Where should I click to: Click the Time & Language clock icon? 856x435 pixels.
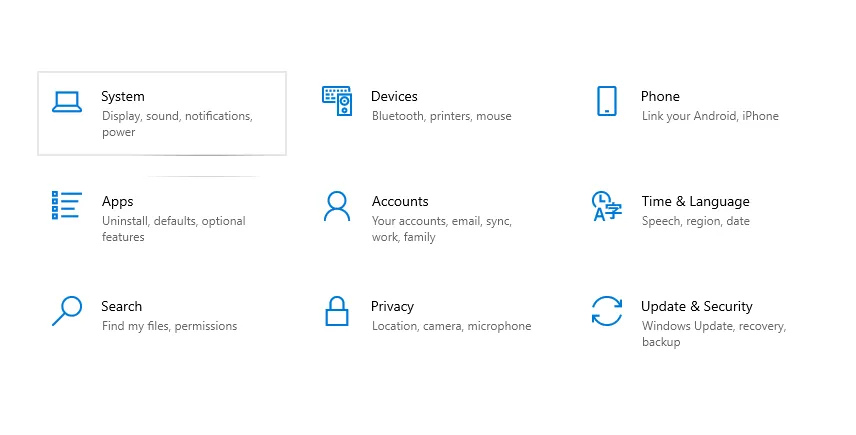pyautogui.click(x=607, y=206)
